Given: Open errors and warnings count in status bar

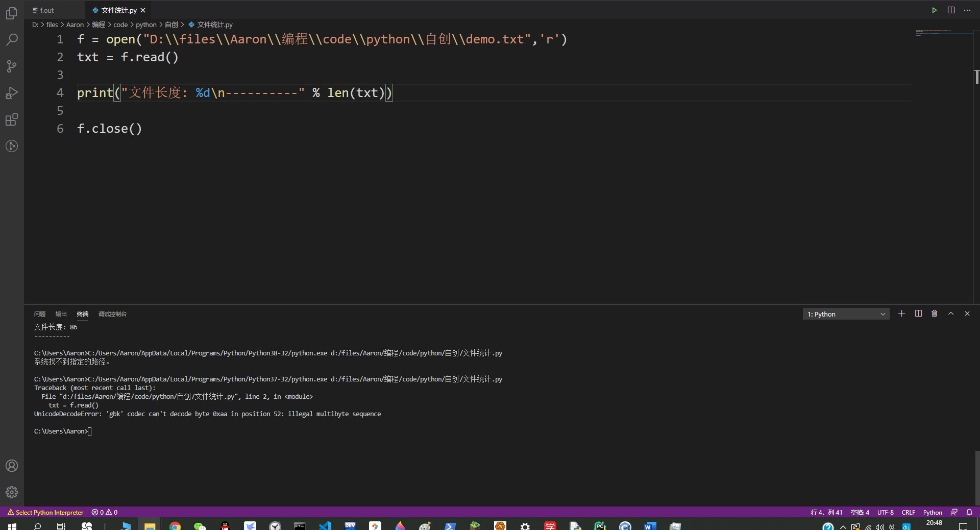Looking at the screenshot, I should [105, 512].
